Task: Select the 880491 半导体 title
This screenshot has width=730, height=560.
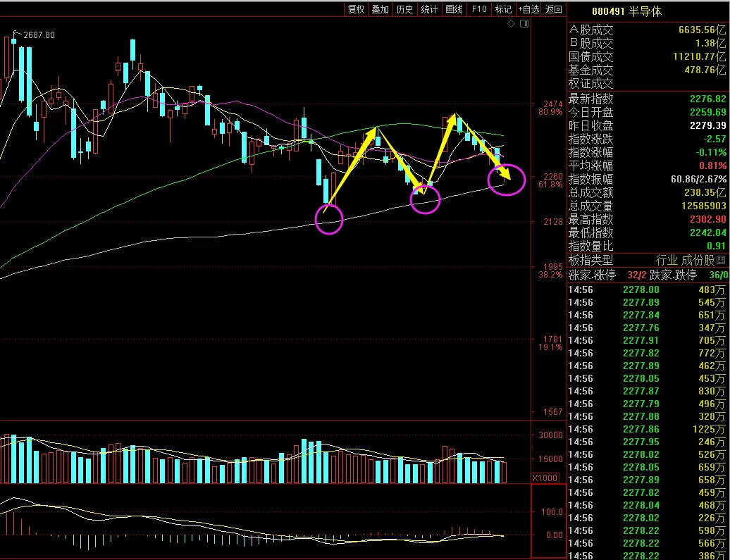Action: coord(626,12)
